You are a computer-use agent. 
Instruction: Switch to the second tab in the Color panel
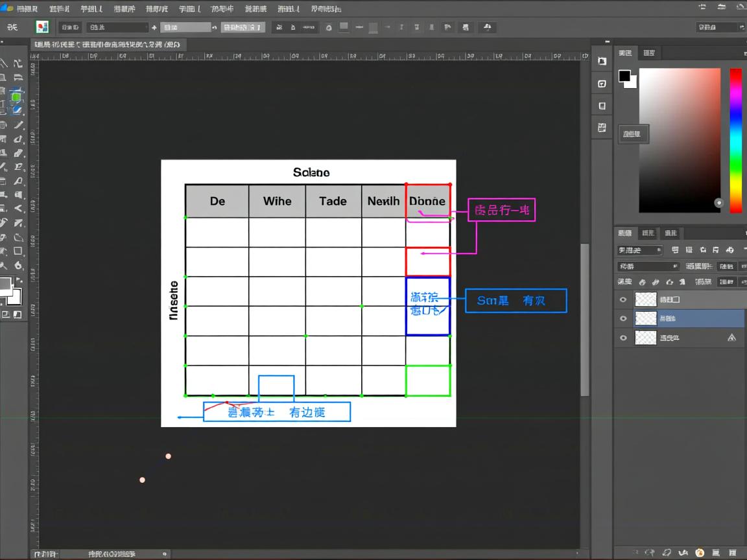[x=648, y=53]
